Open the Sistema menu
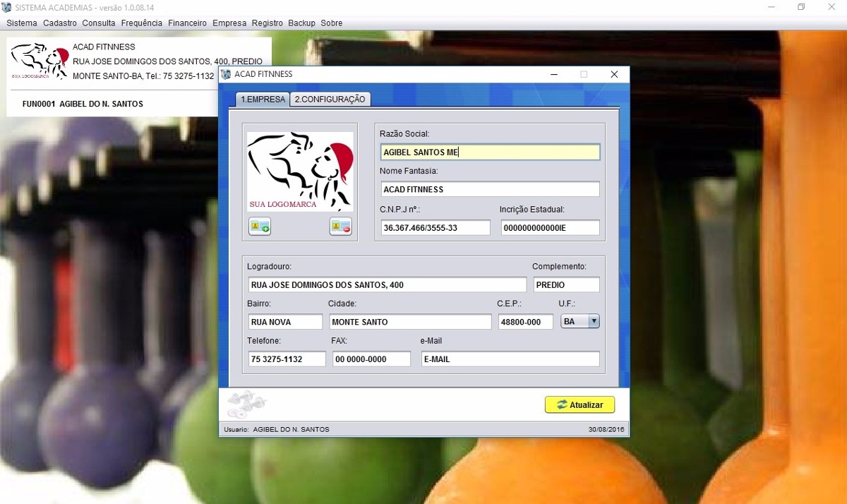This screenshot has height=504, width=847. point(21,23)
